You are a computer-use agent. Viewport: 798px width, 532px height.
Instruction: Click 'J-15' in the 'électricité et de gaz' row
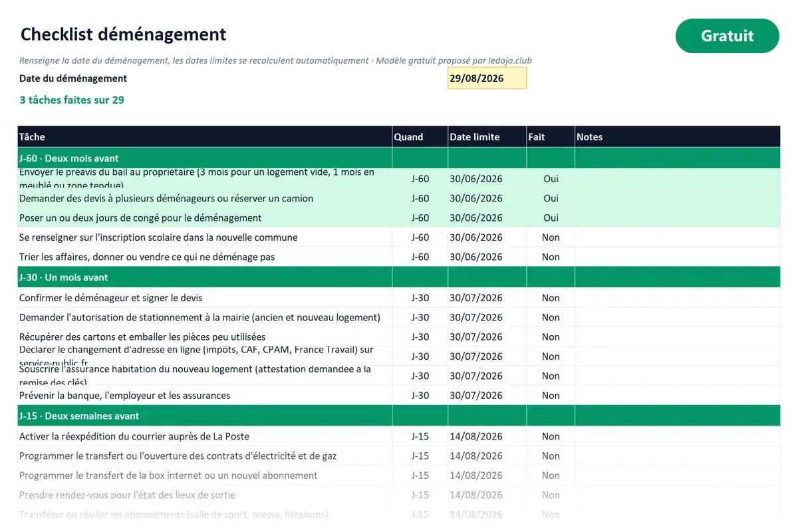click(420, 456)
